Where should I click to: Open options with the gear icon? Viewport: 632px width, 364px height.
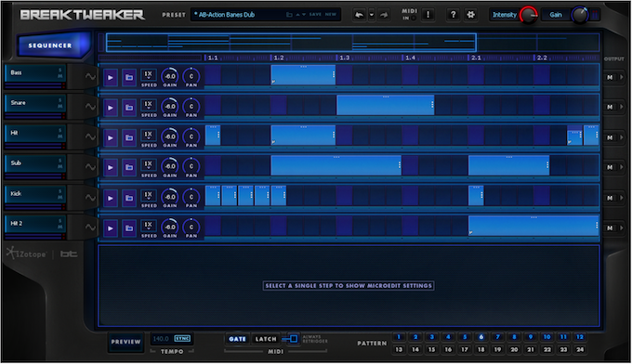(x=470, y=15)
